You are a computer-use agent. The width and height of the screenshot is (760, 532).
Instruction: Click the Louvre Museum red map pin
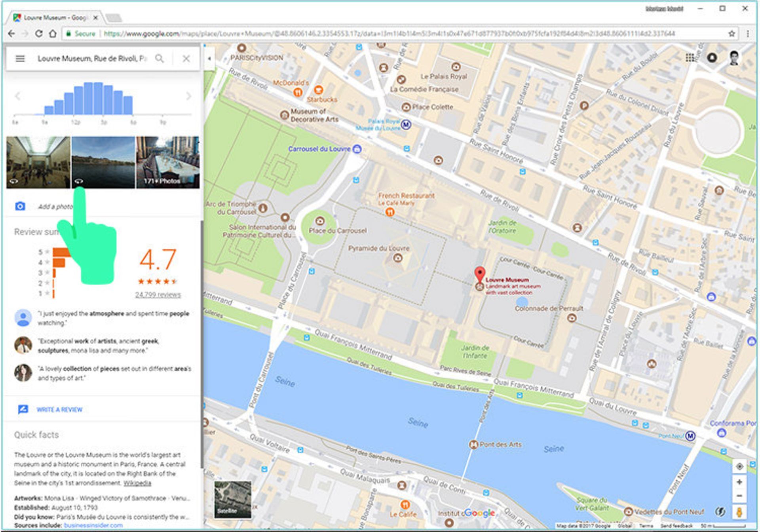[480, 274]
